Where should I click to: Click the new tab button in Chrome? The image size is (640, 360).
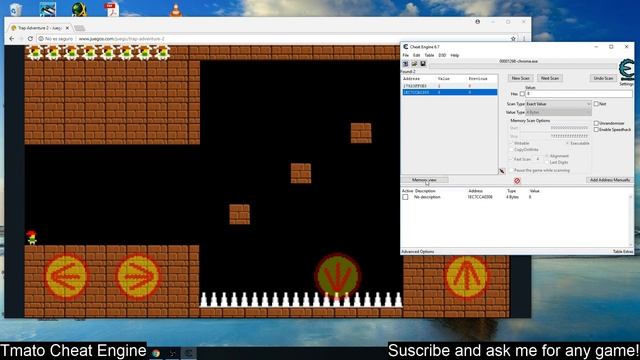[80, 28]
